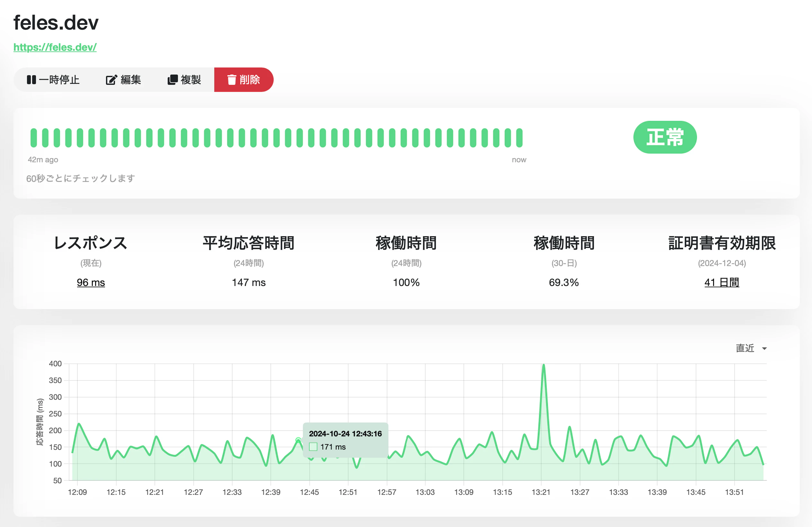Screen dimensions: 812x527
Task: Click the red 削除 delete button
Action: point(243,80)
